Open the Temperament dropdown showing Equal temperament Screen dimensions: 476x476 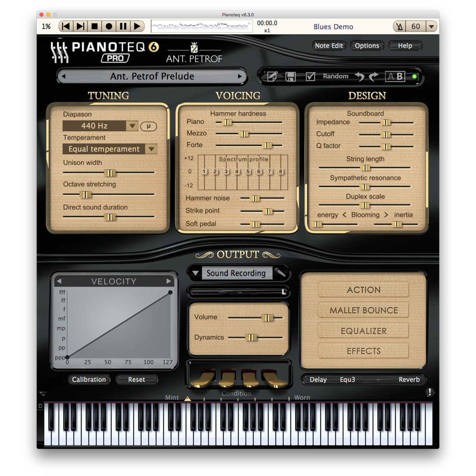click(152, 149)
